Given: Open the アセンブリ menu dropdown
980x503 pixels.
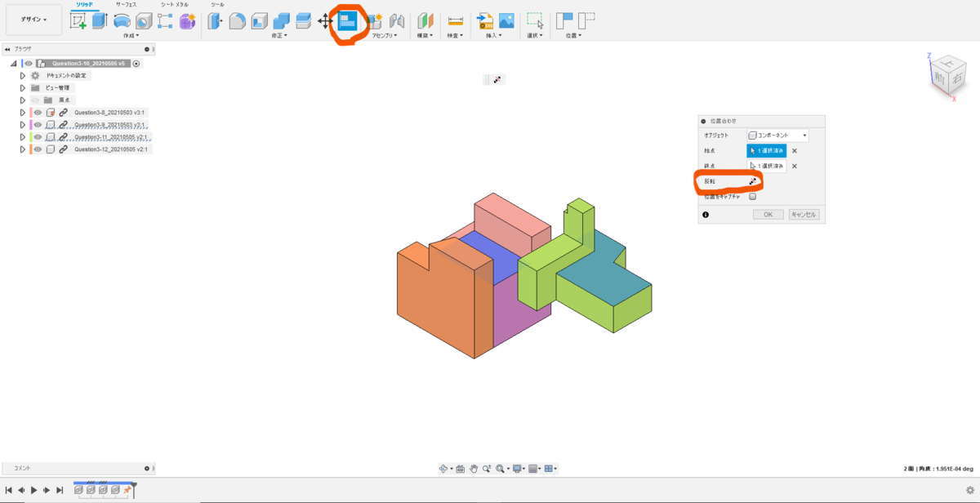Looking at the screenshot, I should pos(385,36).
